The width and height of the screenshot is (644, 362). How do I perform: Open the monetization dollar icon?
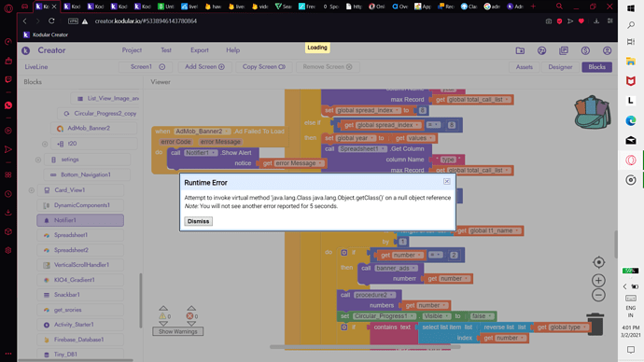tap(585, 50)
